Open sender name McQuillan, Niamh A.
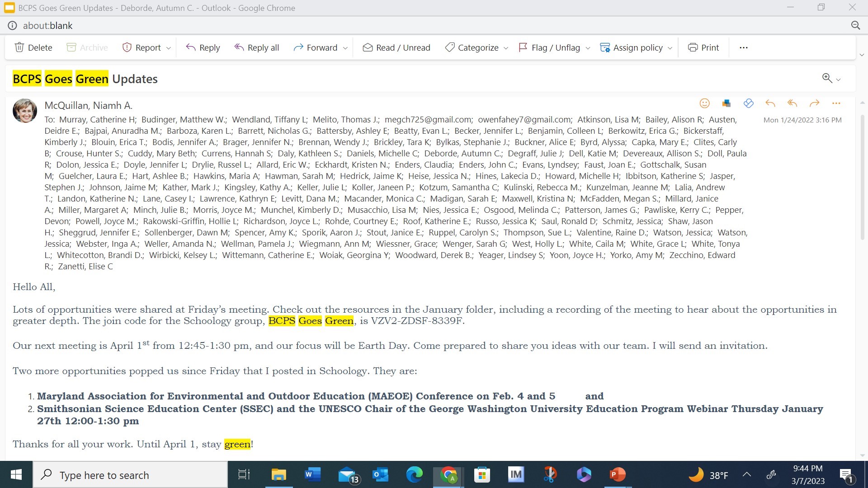This screenshot has height=488, width=868. point(88,105)
